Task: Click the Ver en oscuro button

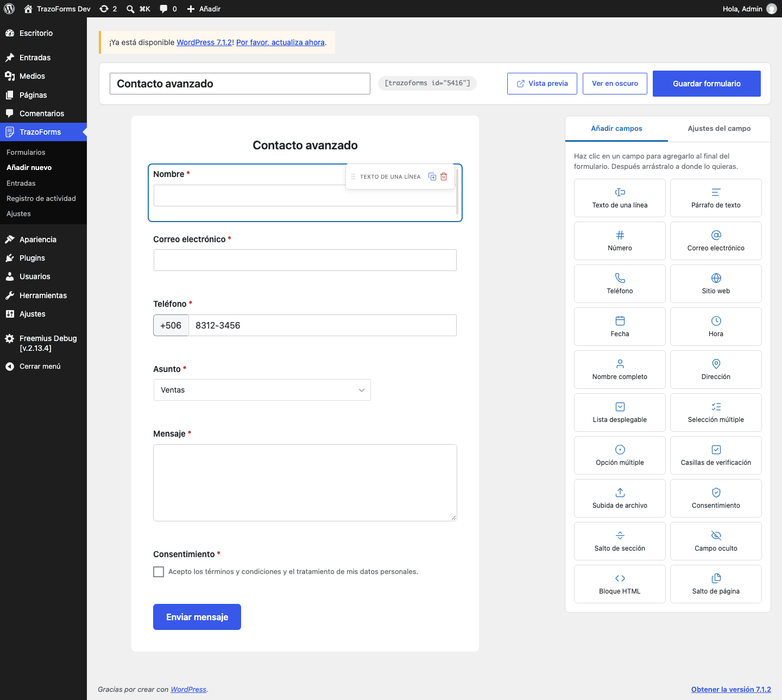Action: (615, 84)
